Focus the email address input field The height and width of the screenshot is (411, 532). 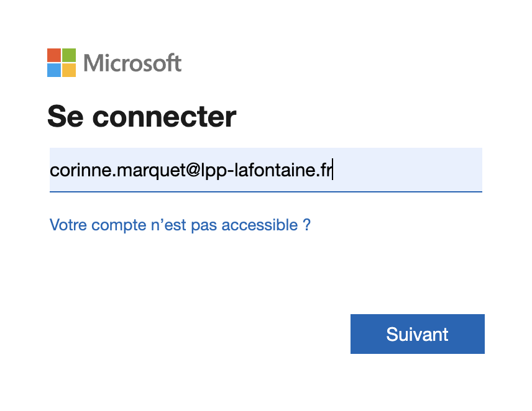pos(265,169)
